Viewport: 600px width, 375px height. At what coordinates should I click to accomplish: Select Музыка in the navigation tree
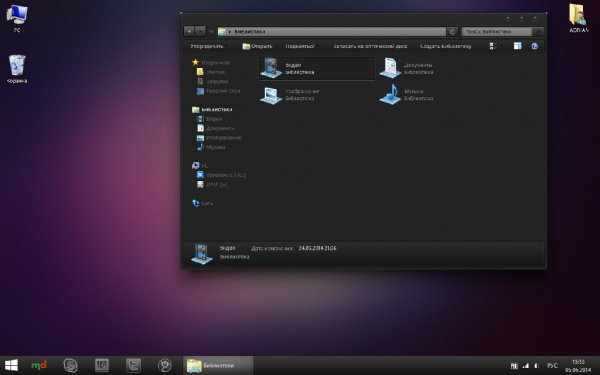(x=215, y=147)
